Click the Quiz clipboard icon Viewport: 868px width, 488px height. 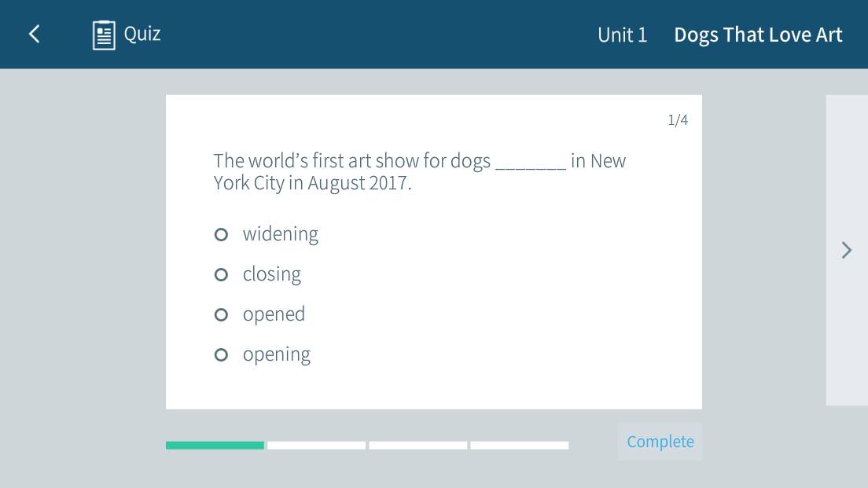pos(104,35)
